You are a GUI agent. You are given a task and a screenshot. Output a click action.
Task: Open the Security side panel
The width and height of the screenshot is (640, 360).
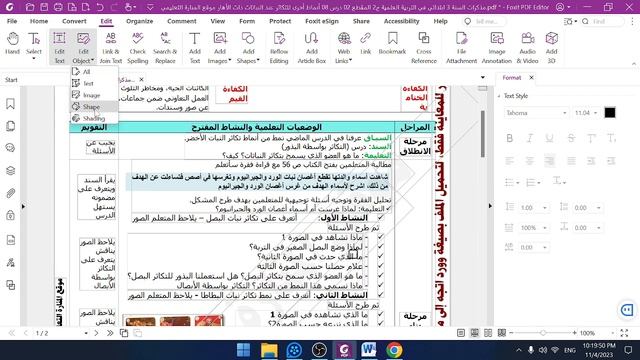pyautogui.click(x=11, y=215)
